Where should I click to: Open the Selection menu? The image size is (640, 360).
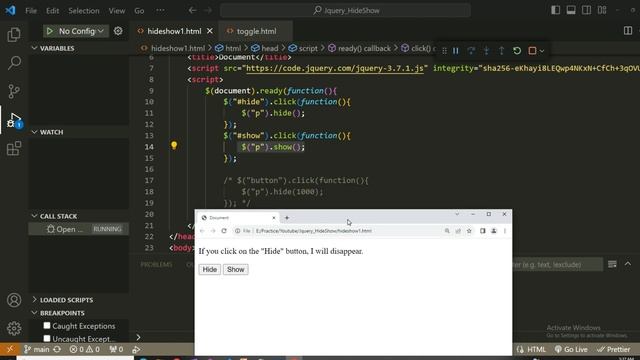(84, 11)
